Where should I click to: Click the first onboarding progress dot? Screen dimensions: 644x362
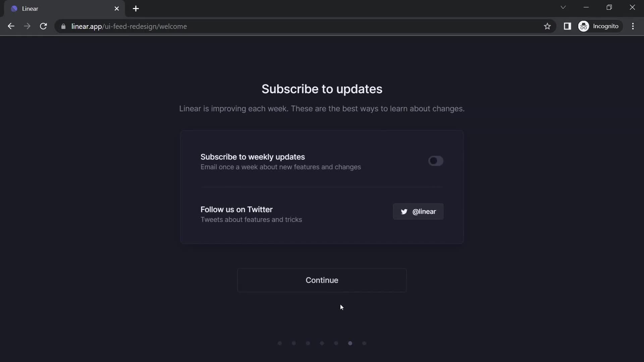point(279,343)
